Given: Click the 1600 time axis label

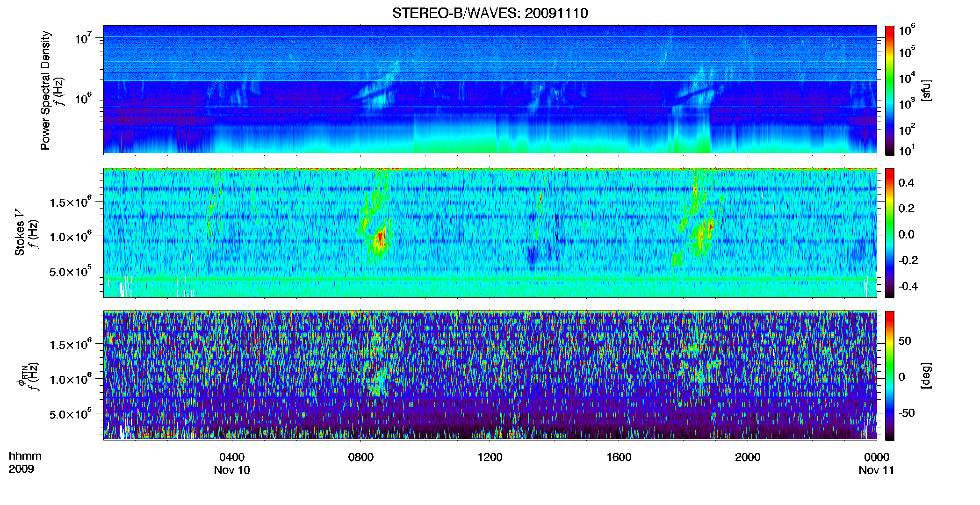Looking at the screenshot, I should coord(619,457).
